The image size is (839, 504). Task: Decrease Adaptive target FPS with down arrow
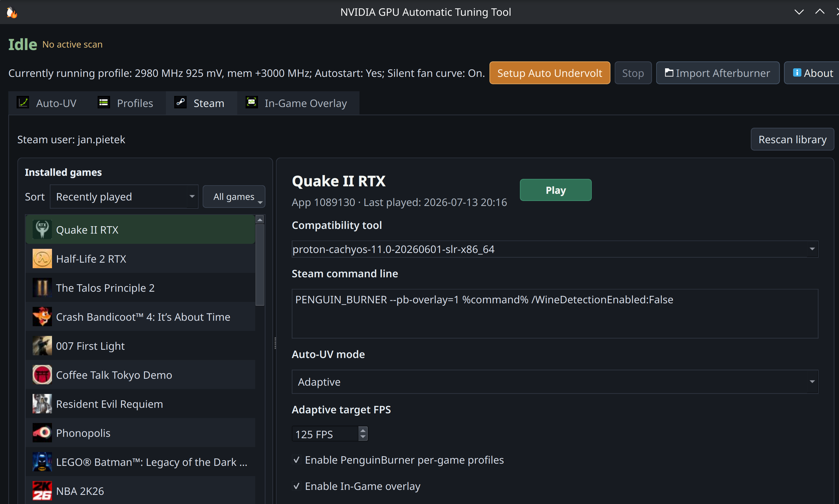(363, 437)
